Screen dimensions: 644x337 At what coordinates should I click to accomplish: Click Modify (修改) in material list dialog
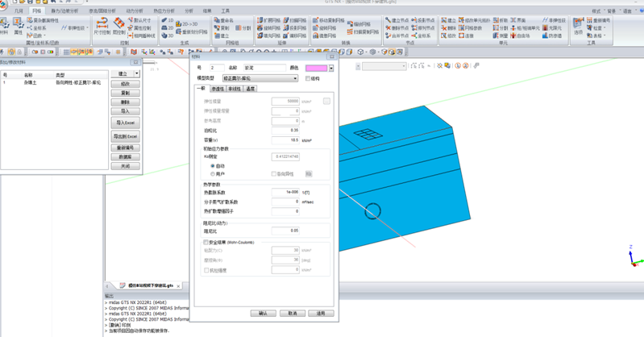pyautogui.click(x=125, y=84)
